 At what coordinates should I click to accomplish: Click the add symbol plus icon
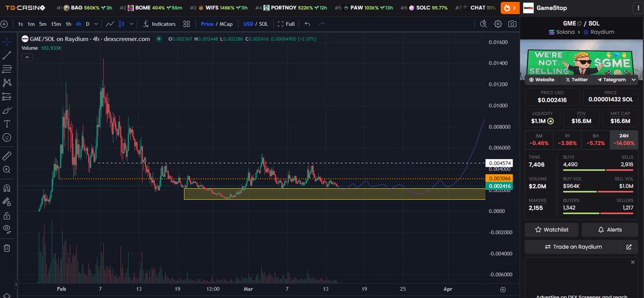point(4,24)
